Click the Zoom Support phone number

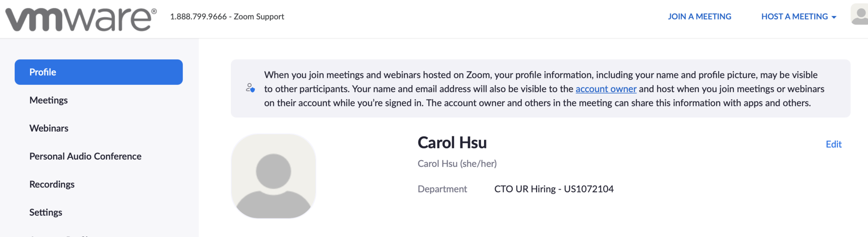(198, 17)
